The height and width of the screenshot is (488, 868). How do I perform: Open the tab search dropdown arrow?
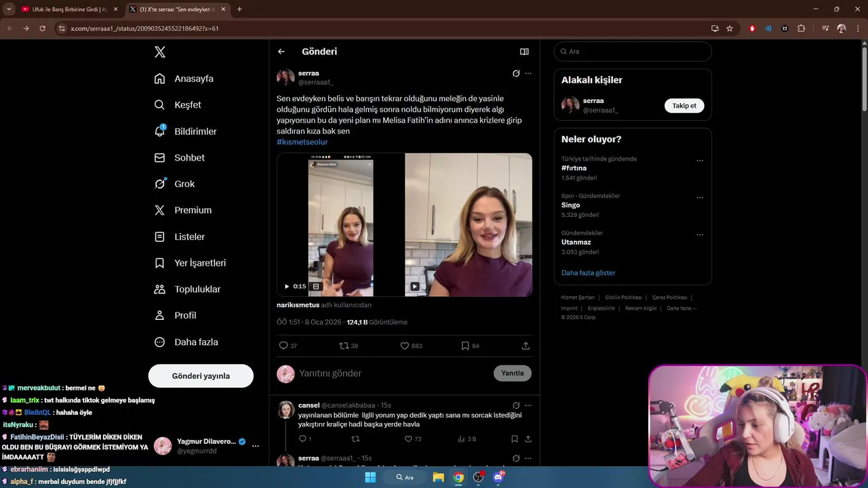[x=8, y=9]
